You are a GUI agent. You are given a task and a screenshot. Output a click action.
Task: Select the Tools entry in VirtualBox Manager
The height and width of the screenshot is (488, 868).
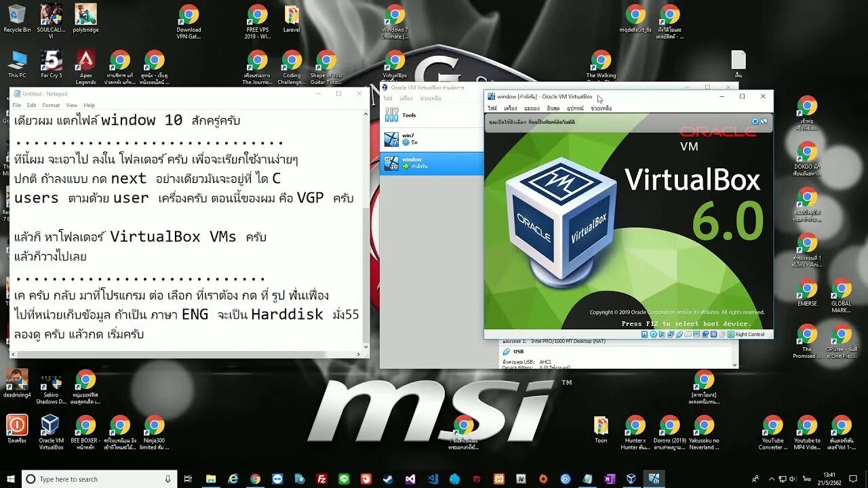click(x=431, y=115)
